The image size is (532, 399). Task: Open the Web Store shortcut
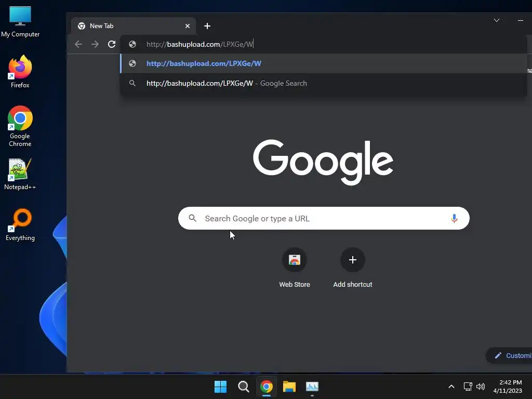tap(295, 269)
